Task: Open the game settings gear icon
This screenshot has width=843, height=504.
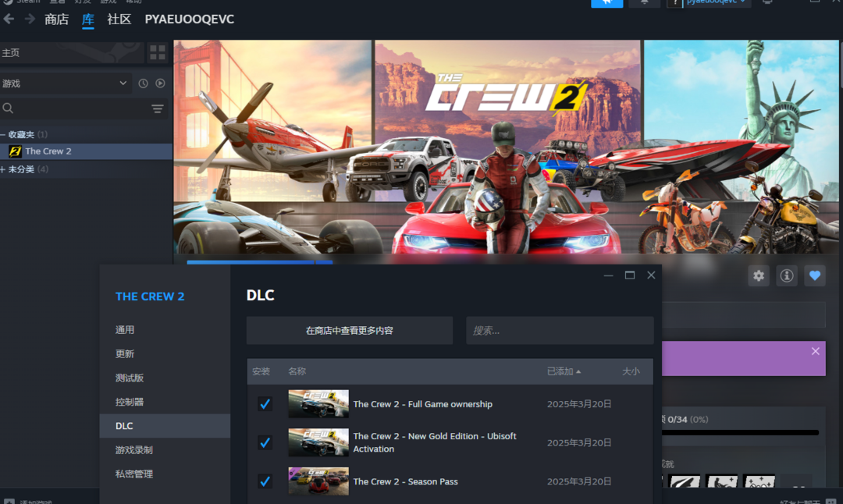Action: tap(759, 275)
